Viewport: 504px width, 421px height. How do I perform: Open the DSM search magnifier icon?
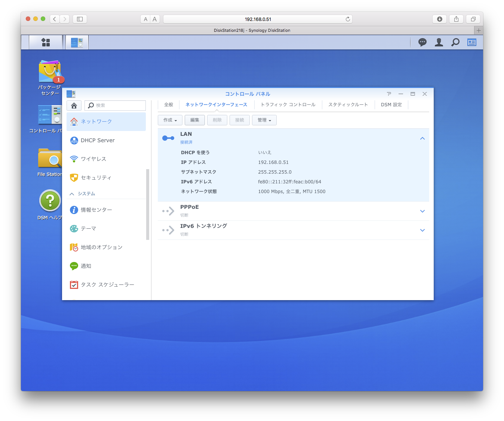(x=455, y=42)
